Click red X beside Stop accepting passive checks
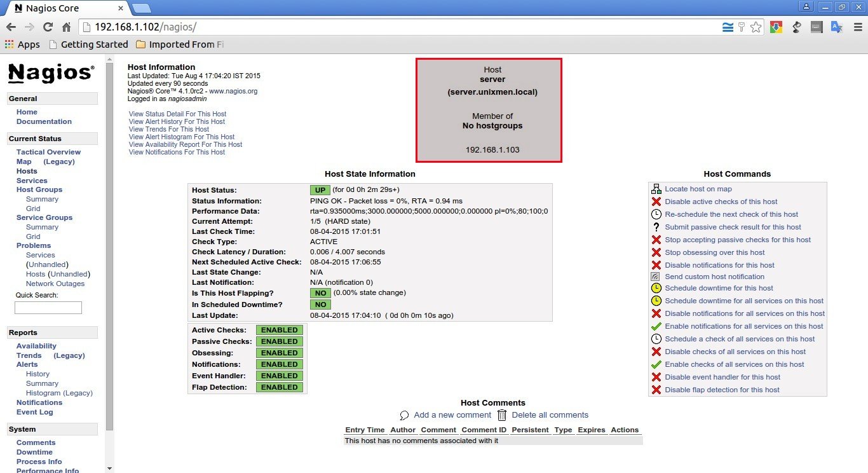868x473 pixels. coord(656,240)
